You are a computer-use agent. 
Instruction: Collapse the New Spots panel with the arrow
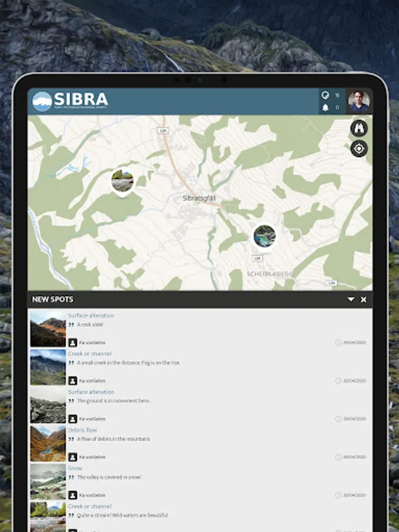coord(351,299)
